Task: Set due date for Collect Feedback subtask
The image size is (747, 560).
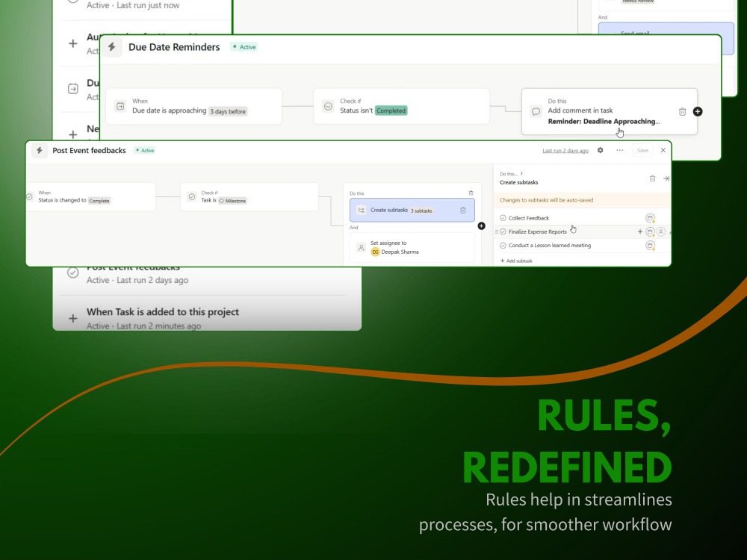Action: pyautogui.click(x=651, y=218)
